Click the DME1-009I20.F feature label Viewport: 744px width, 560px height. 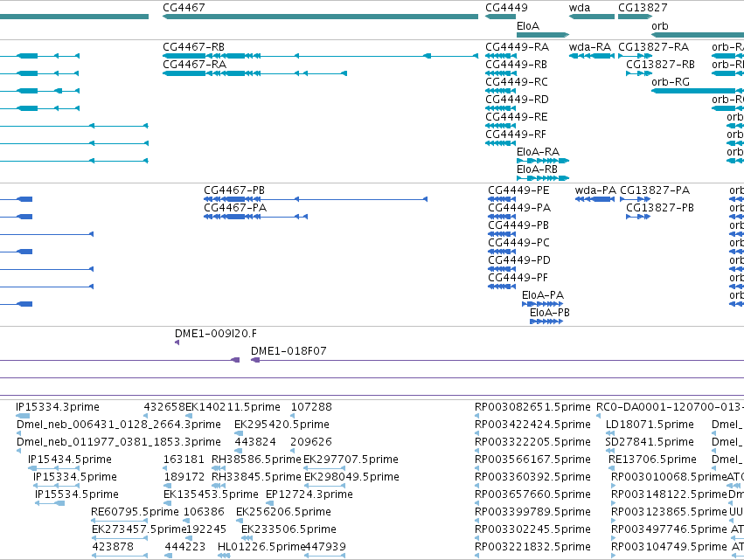(216, 334)
